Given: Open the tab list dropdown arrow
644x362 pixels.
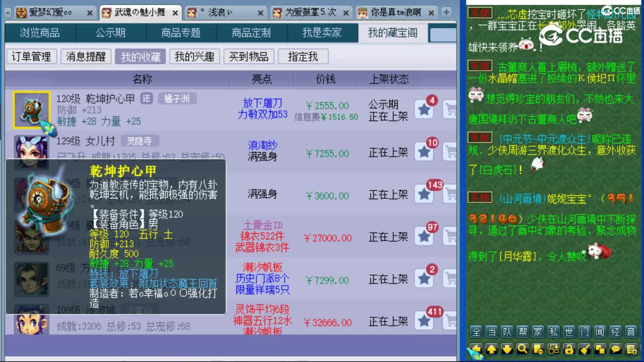Looking at the screenshot, I should [8, 13].
